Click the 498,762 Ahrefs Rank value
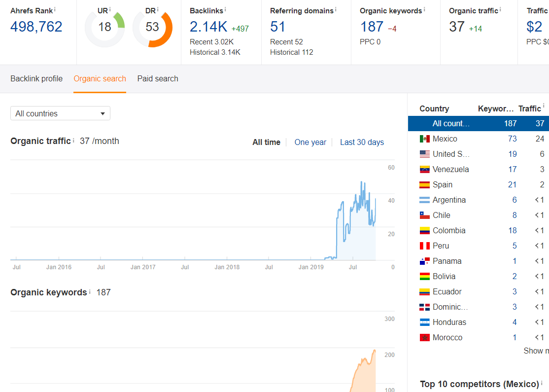This screenshot has height=392, width=549. (x=36, y=27)
